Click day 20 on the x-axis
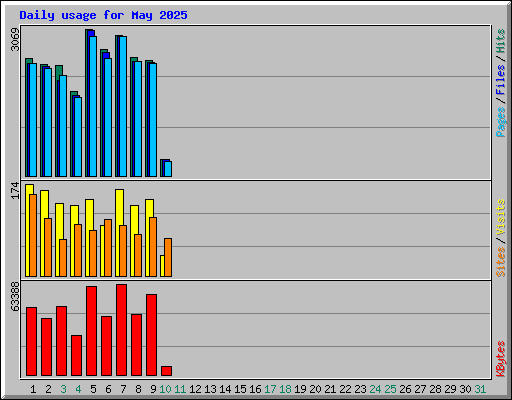This screenshot has width=512, height=400. tap(315, 389)
